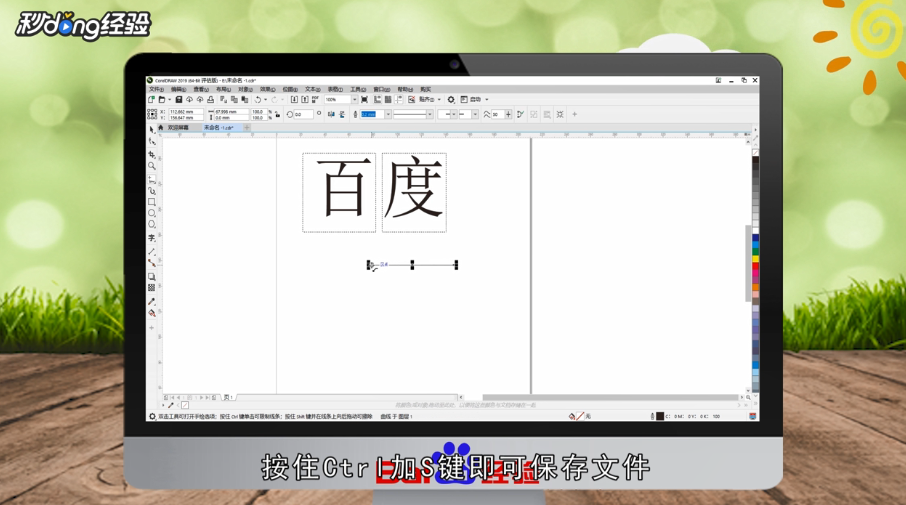Screen dimensions: 906x505
Task: Open the outline width dropdown
Action: point(388,114)
